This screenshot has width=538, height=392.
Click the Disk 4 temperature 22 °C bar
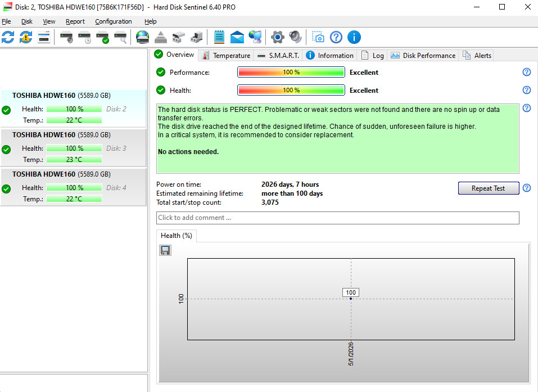tap(74, 199)
